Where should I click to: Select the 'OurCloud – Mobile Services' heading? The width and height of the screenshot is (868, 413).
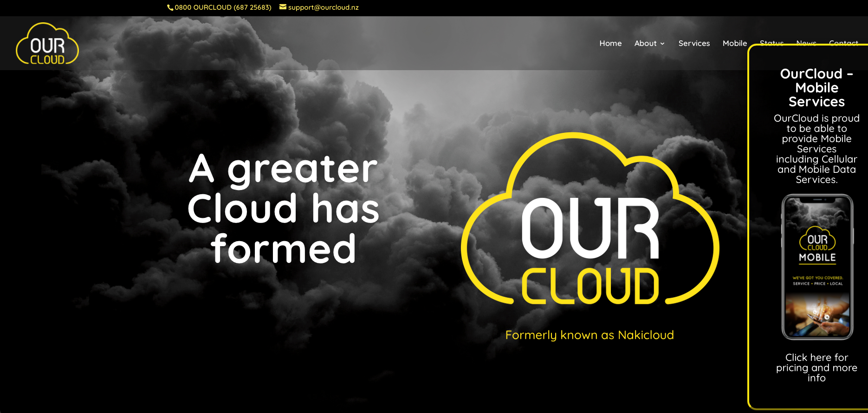point(816,88)
